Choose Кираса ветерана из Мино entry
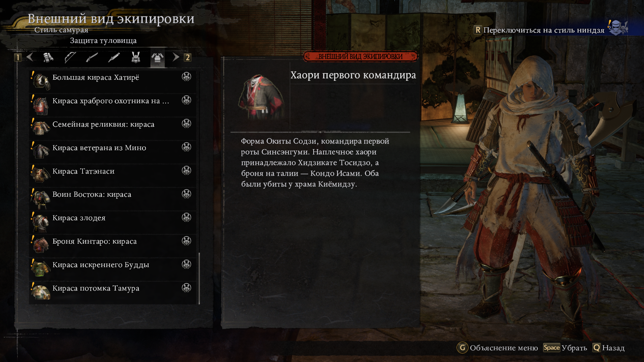The height and width of the screenshot is (362, 644). pyautogui.click(x=113, y=152)
